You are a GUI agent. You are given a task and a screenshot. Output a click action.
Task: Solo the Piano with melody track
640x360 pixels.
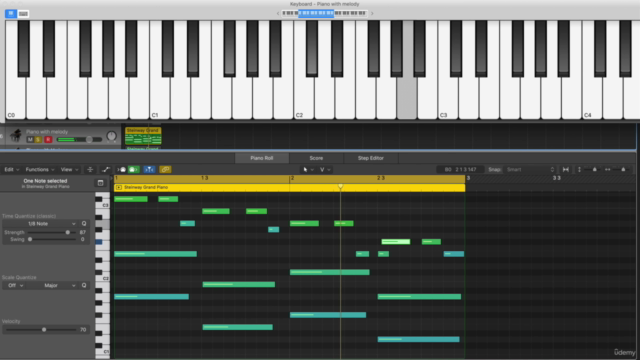pos(38,140)
